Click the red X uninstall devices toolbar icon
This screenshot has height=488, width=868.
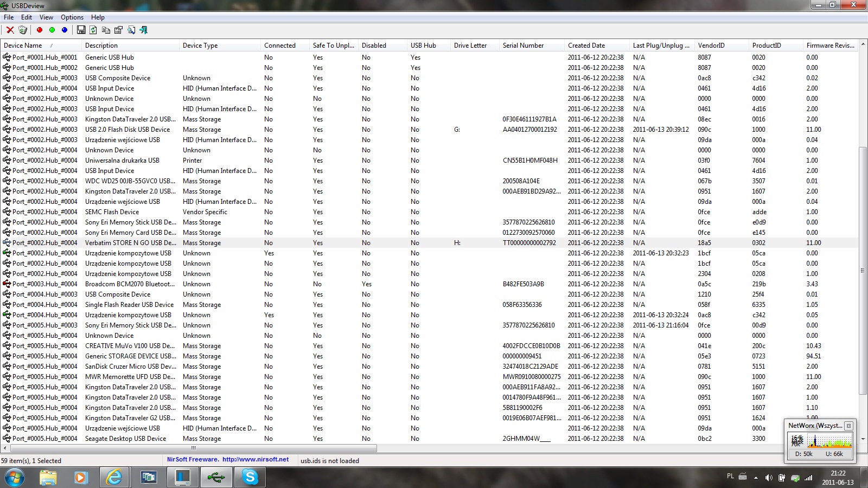pos(10,30)
